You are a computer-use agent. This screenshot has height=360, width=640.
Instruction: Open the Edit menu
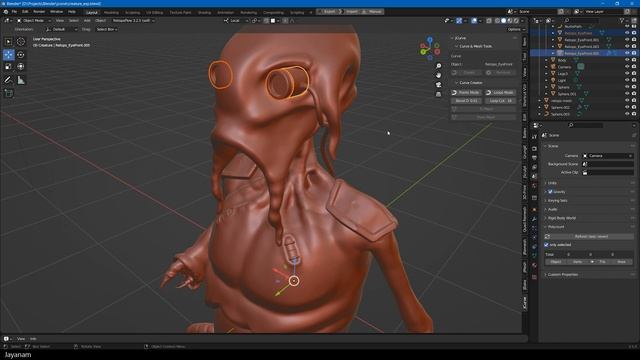pos(25,12)
